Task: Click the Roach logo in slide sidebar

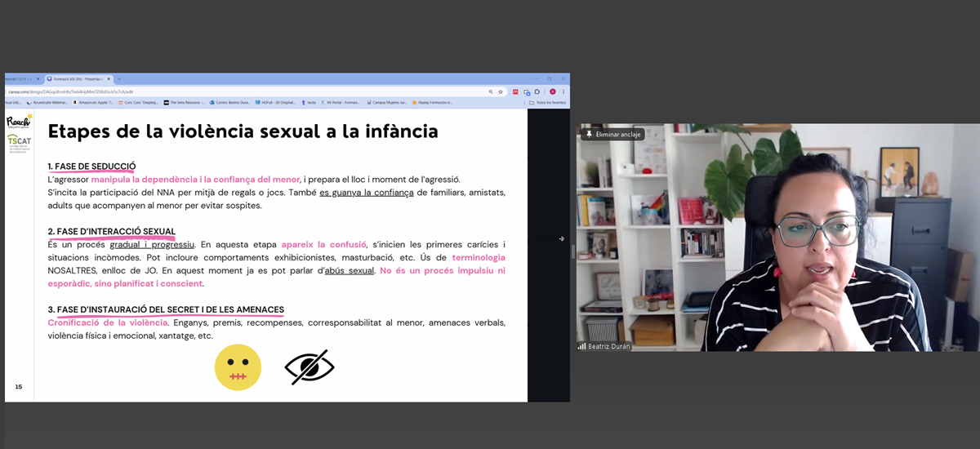Action: coord(18,122)
